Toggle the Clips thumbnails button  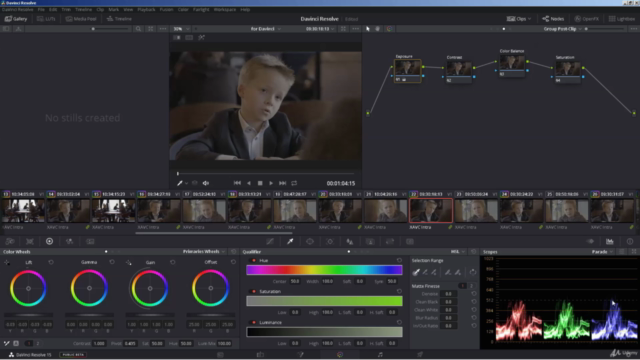[x=518, y=19]
